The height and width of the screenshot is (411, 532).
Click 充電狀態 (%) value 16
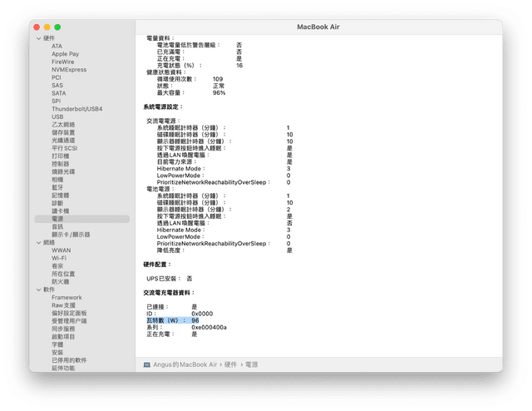click(239, 66)
